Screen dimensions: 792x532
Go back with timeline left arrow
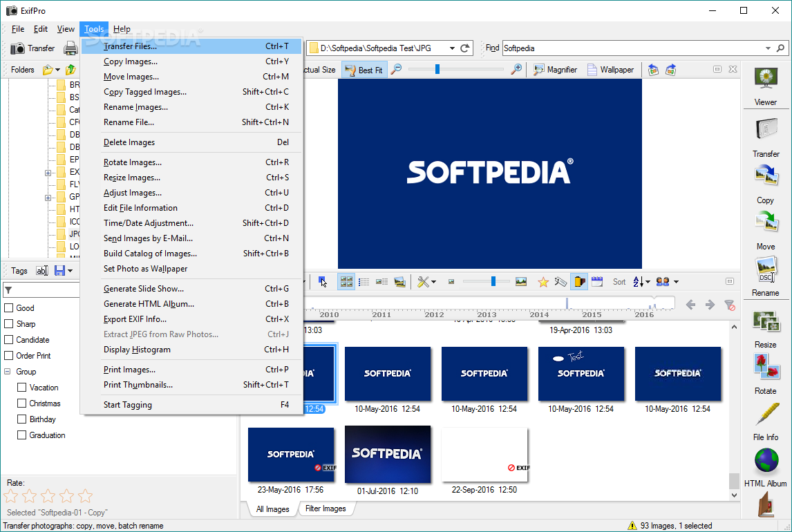point(690,305)
